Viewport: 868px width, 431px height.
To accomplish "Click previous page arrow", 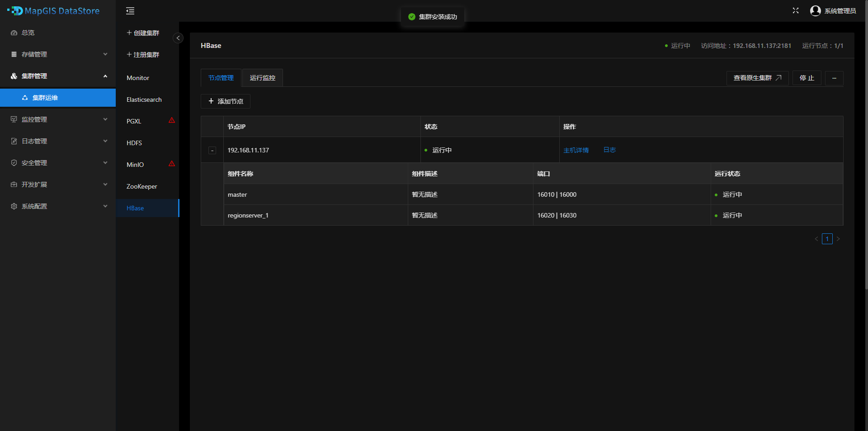I will click(816, 239).
